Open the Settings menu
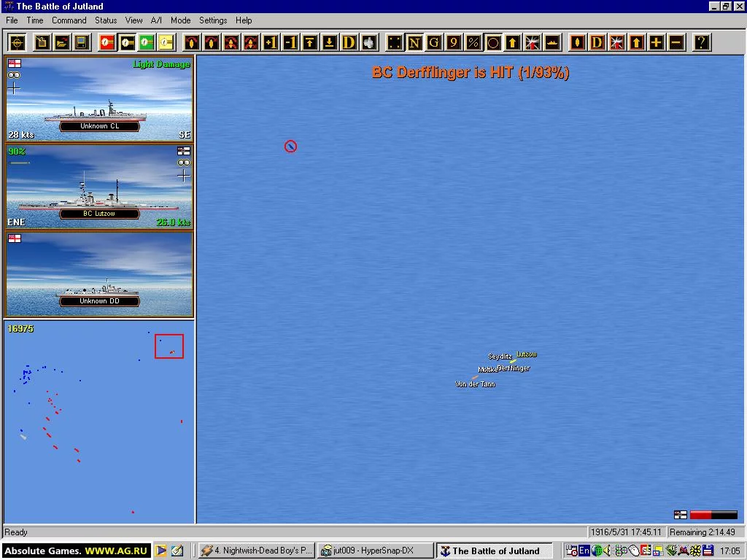Screen dimensions: 747x560 [213, 20]
